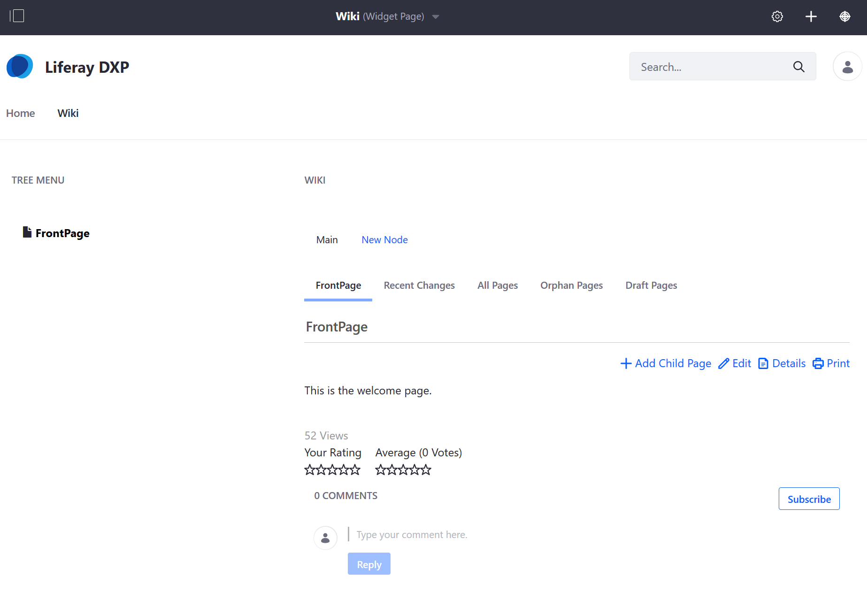Click Add Child Page link

666,363
